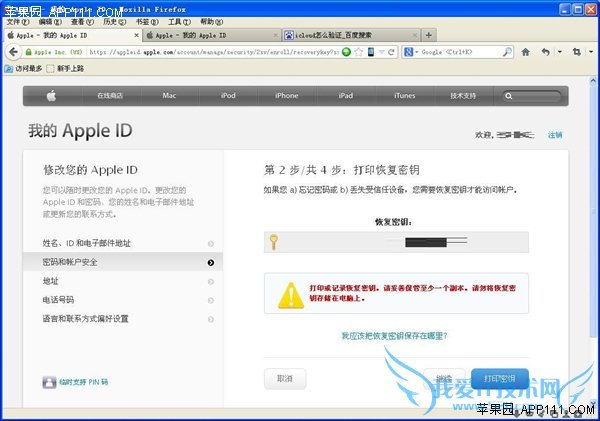Click the Apple site search field
Image resolution: width=600 pixels, height=421 pixels.
532,96
